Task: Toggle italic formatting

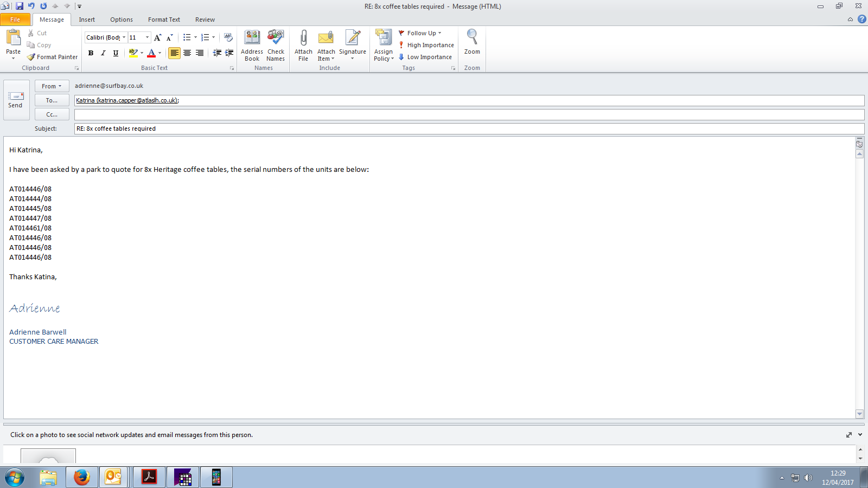Action: click(103, 53)
